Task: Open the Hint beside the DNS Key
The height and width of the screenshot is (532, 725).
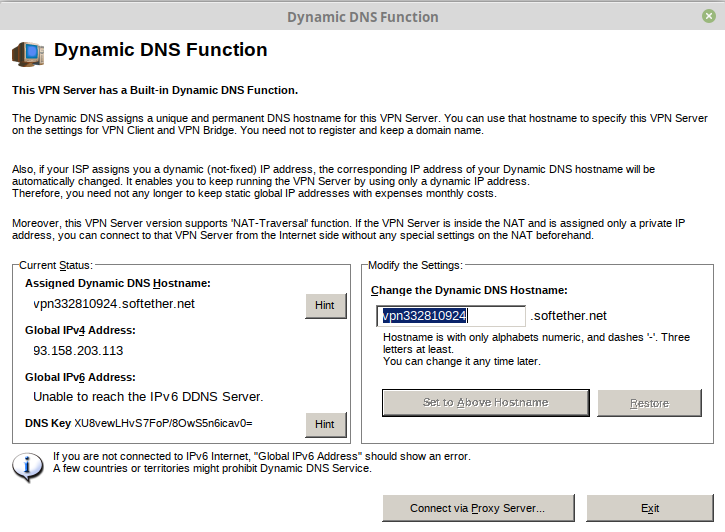Action: 326,424
